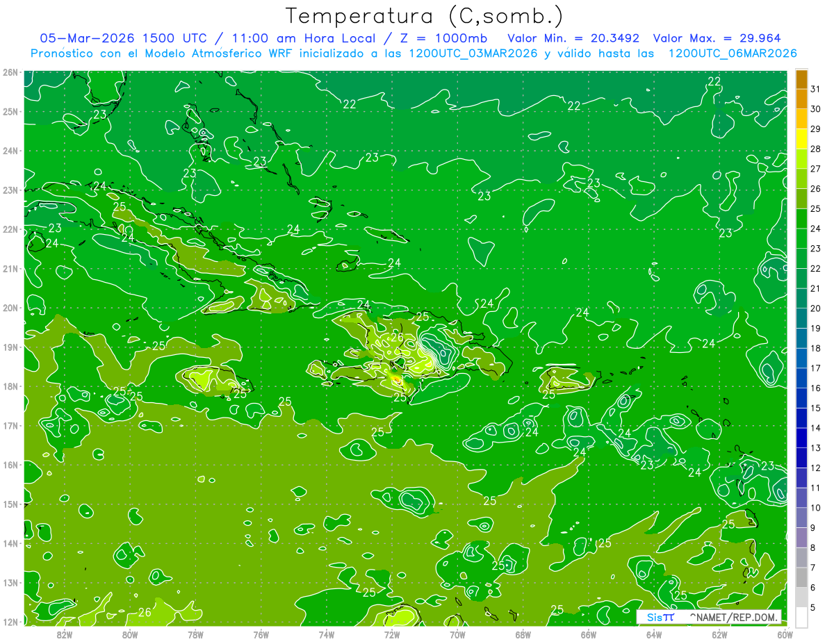Click color scale label 5

pyautogui.click(x=813, y=608)
